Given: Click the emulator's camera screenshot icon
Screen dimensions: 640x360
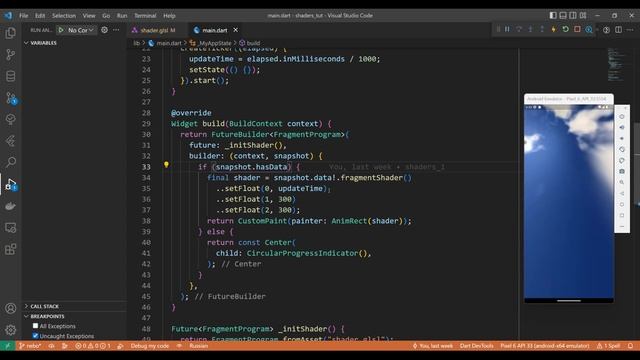Looking at the screenshot, I should click(x=622, y=171).
